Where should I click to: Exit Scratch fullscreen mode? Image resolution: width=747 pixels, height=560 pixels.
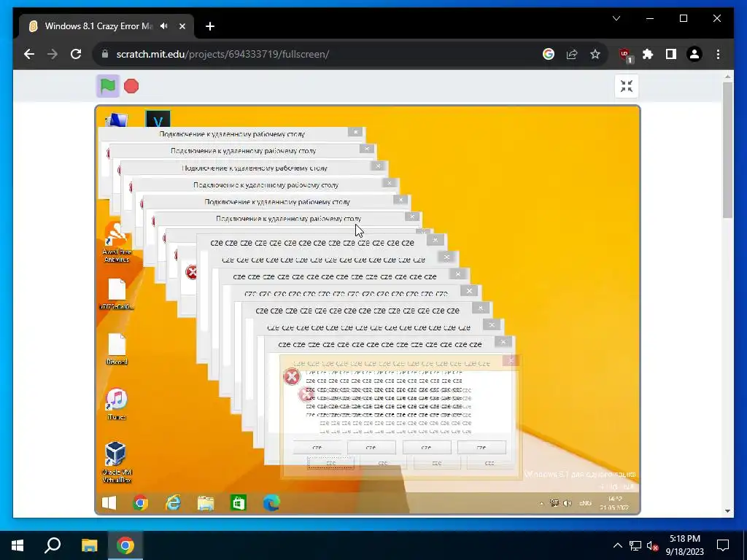[x=627, y=86]
